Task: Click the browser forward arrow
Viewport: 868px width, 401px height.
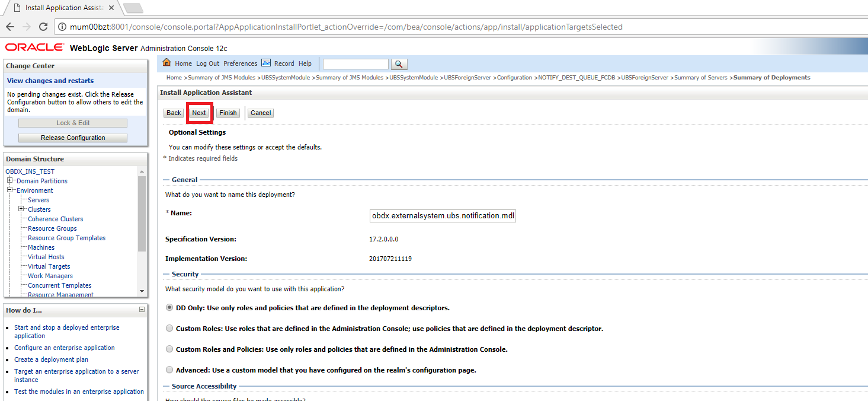Action: click(27, 27)
